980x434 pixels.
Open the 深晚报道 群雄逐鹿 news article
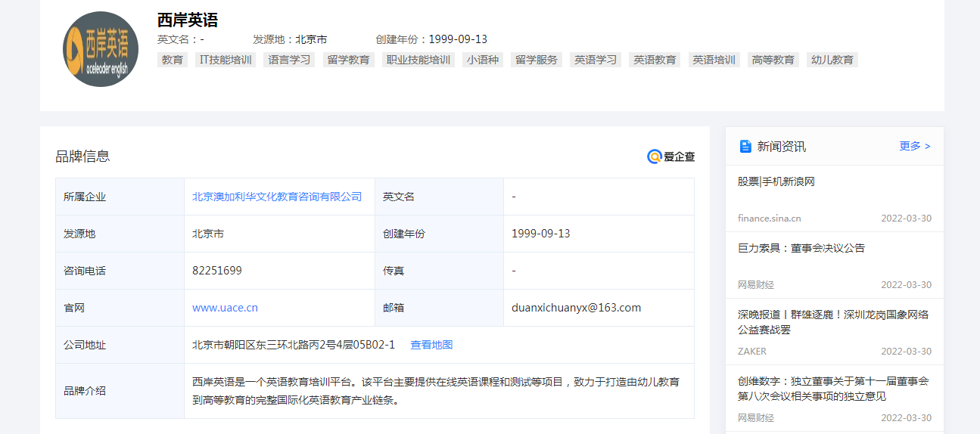pos(833,322)
